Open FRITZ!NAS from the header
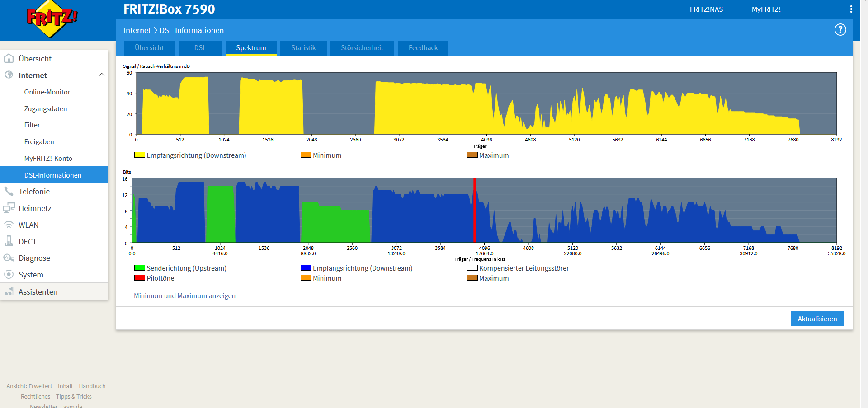 [x=706, y=9]
